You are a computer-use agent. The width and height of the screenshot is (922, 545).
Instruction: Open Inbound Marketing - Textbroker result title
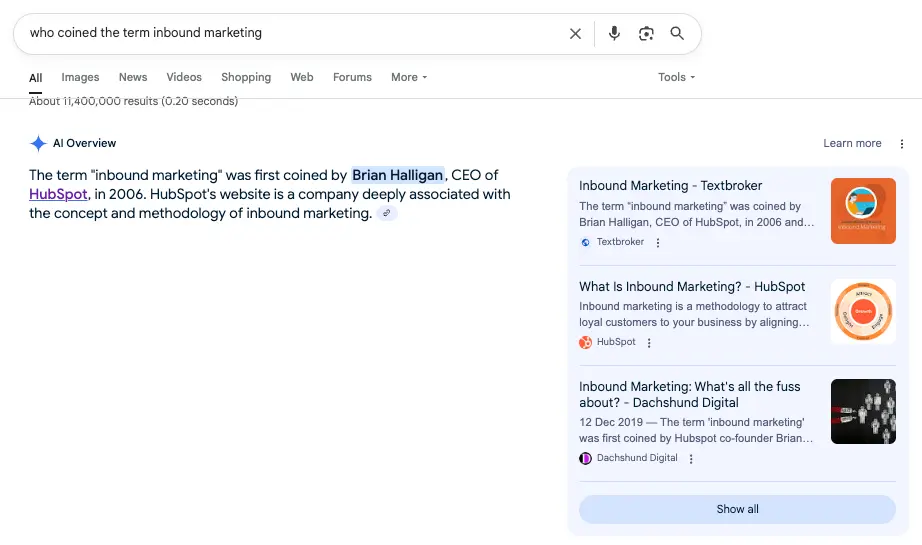coord(670,186)
